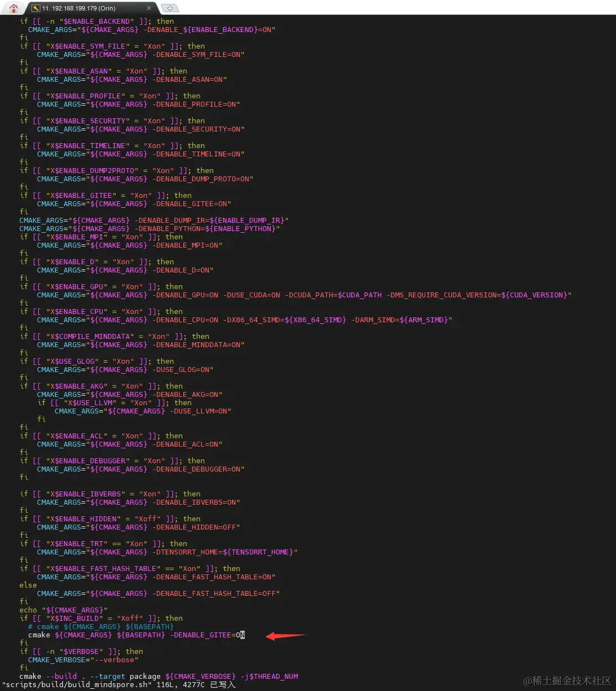This screenshot has height=691, width=616.
Task: Click the line with -DENABLE_SECURITY=ON
Action: point(140,129)
